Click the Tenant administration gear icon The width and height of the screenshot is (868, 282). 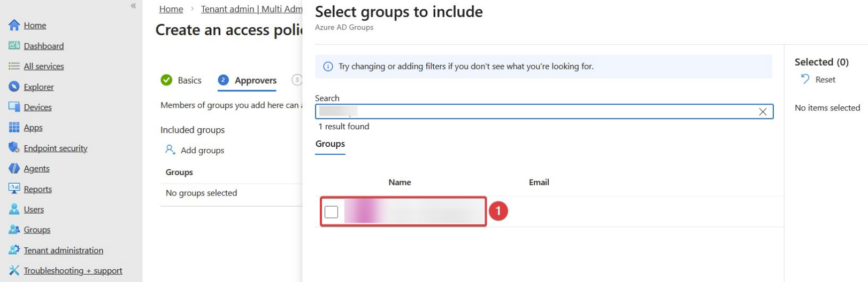tap(14, 250)
